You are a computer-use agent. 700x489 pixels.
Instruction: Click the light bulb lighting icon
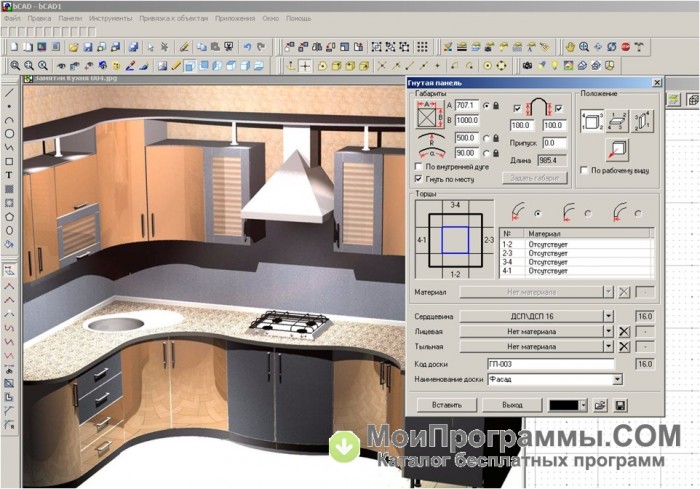pos(554,66)
